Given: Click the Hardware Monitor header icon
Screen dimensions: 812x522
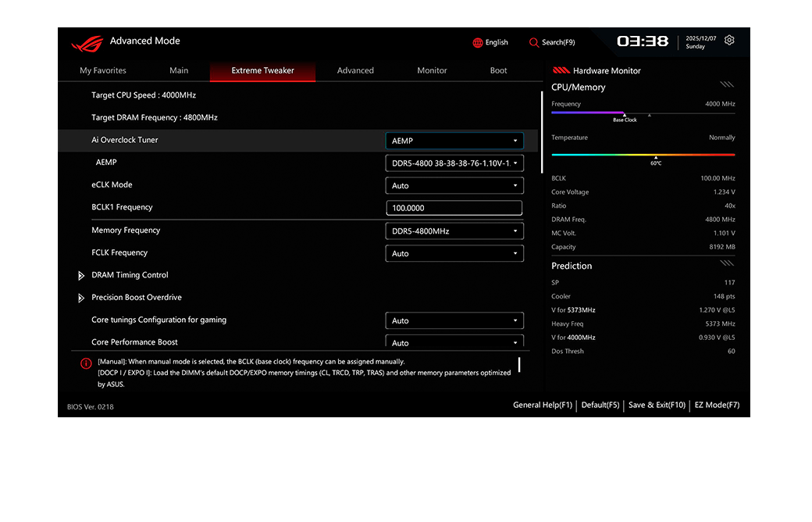Looking at the screenshot, I should point(561,70).
